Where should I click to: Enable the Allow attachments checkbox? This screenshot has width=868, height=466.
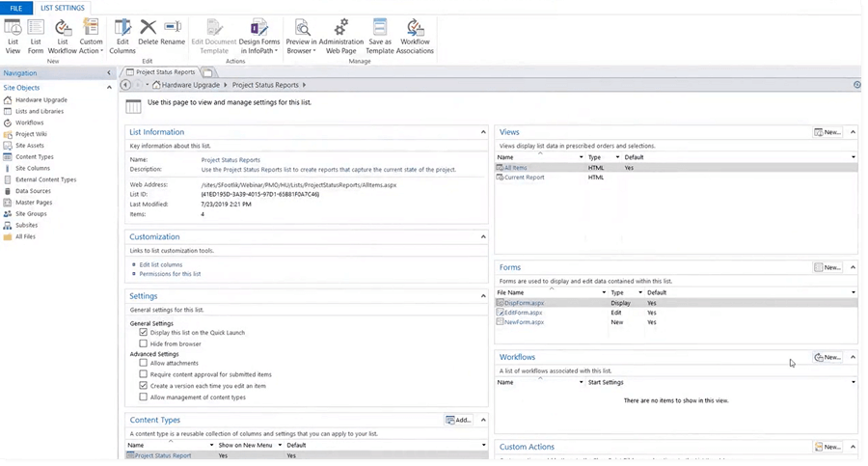tap(144, 363)
